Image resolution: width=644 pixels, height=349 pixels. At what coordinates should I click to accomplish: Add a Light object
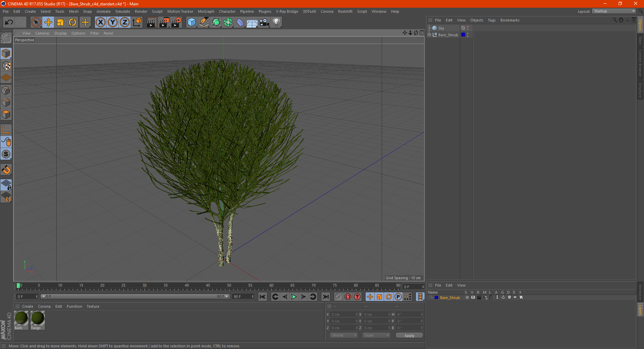click(x=276, y=22)
